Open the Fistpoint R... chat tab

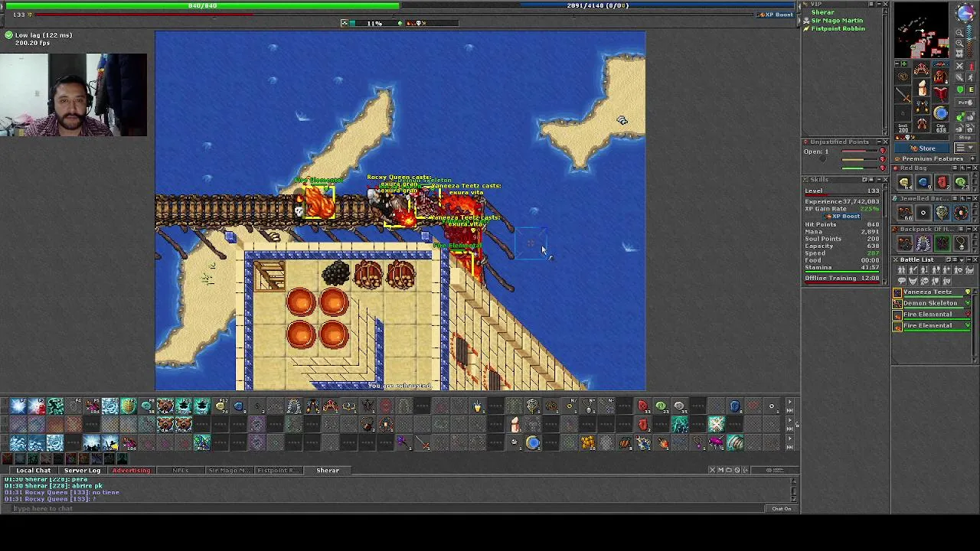coord(278,471)
